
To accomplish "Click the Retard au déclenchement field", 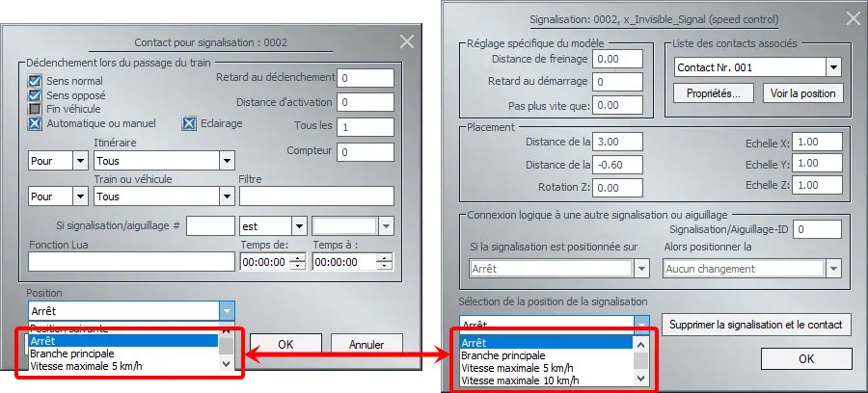I will [x=366, y=78].
